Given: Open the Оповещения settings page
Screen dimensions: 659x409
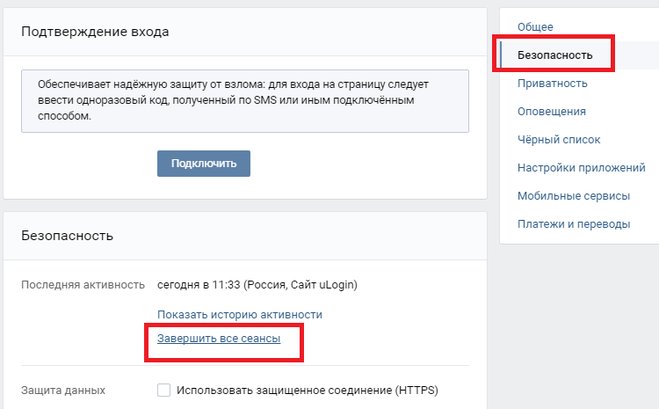Looking at the screenshot, I should coord(552,111).
